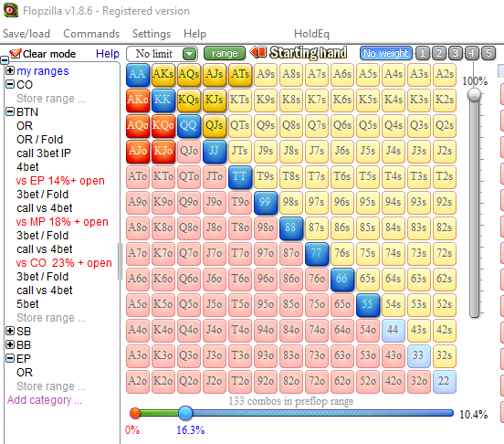Toggle the 32s hand cell
This screenshot has height=444, width=504.
point(445,355)
